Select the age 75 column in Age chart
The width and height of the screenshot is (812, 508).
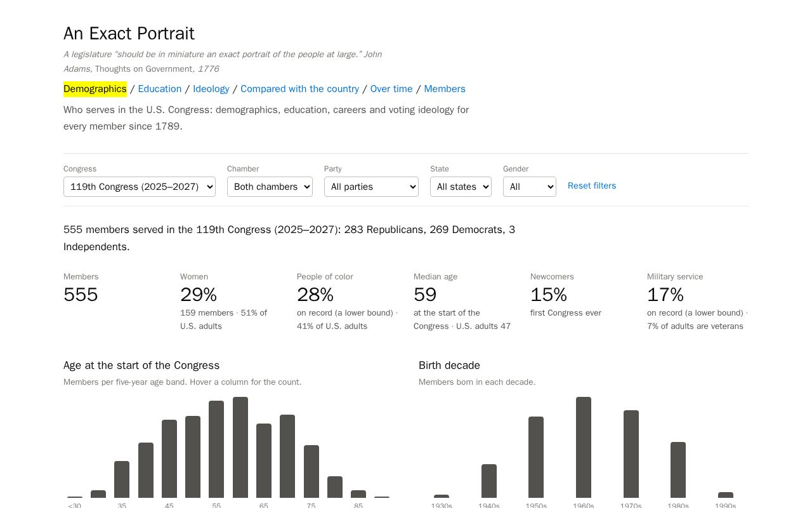pos(311,472)
